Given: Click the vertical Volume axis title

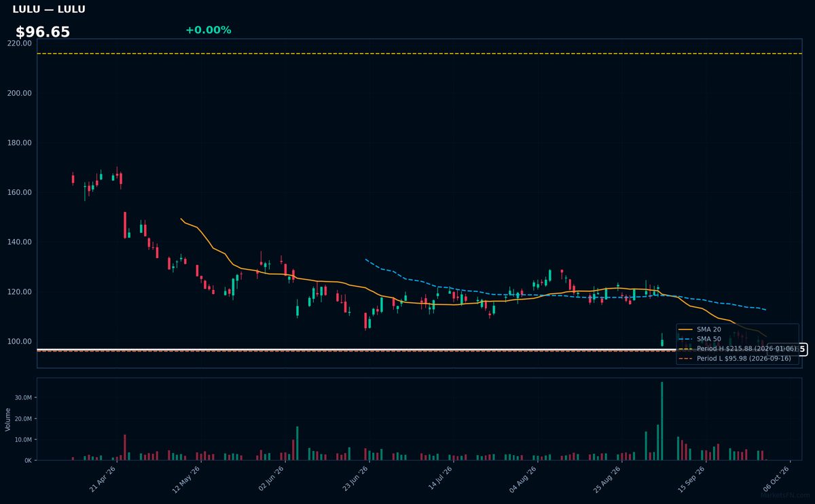Looking at the screenshot, I should tap(8, 419).
